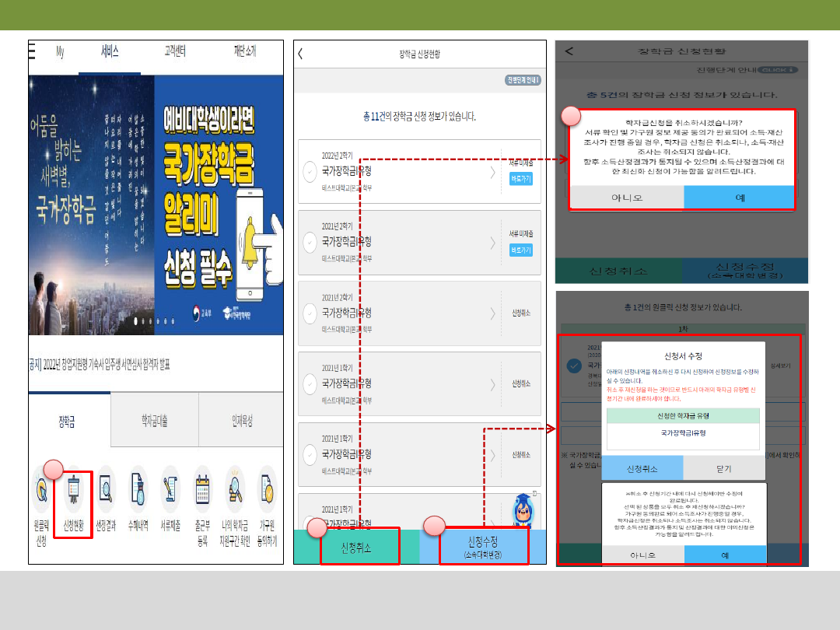Open the 고객센터 top menu tab
Viewport: 840px width, 630px height.
click(174, 52)
